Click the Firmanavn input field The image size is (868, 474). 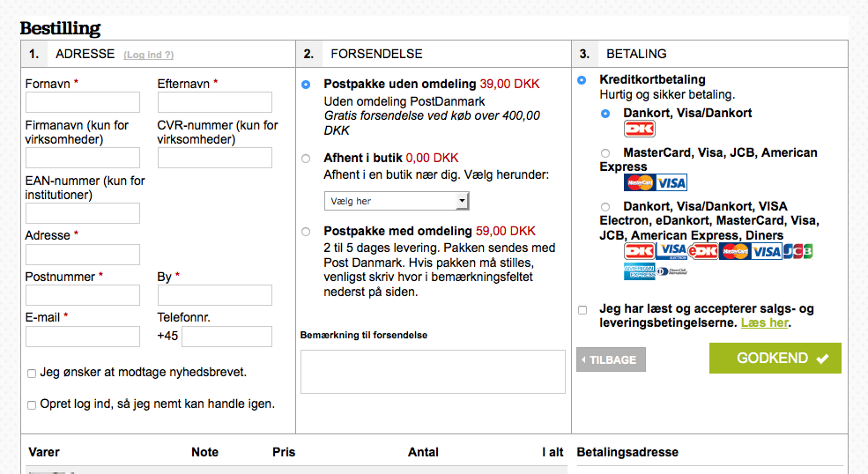coord(83,158)
